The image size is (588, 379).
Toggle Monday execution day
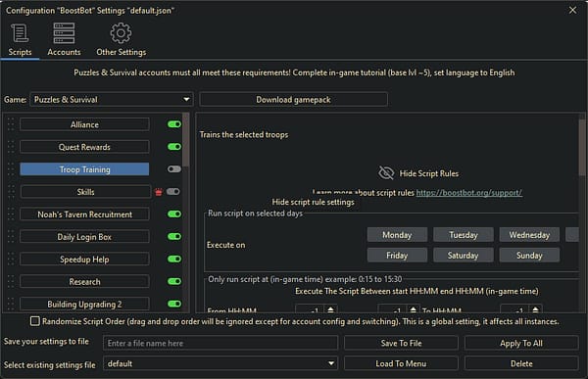point(397,235)
